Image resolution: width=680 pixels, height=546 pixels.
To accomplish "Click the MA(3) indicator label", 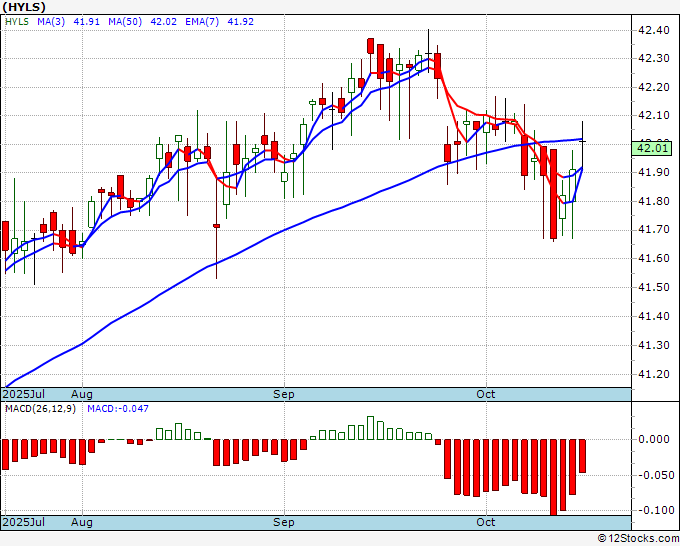I will 51,22.
